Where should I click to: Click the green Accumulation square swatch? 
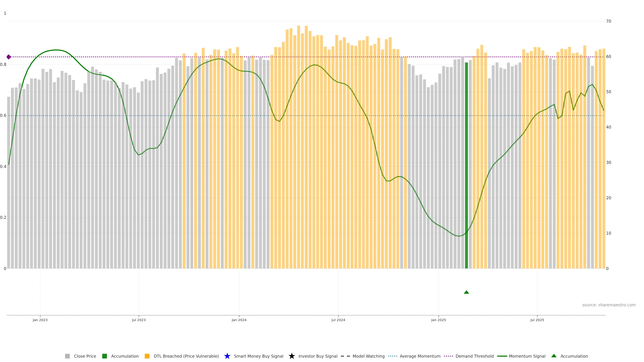pyautogui.click(x=104, y=356)
